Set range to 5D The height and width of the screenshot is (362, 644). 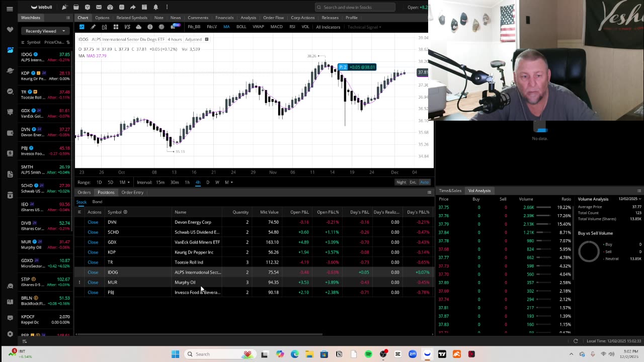[x=110, y=182]
